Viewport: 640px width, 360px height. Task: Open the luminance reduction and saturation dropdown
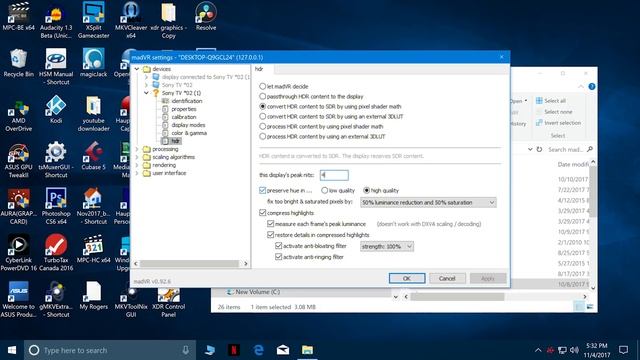428,202
